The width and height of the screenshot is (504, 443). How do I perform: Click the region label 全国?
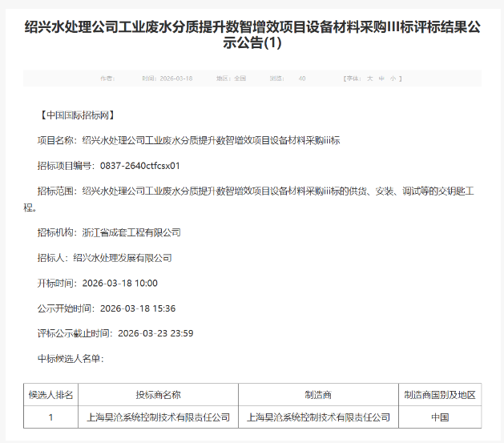(240, 79)
